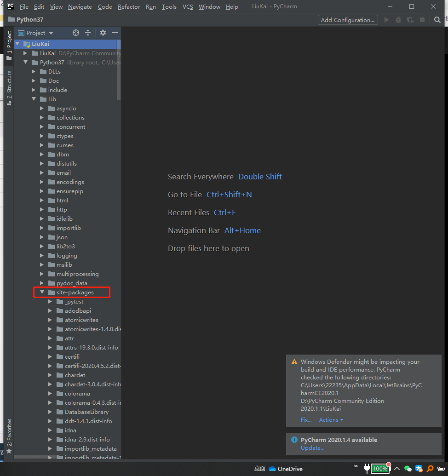The width and height of the screenshot is (448, 476).
Task: Open the Tools menu
Action: 169,7
